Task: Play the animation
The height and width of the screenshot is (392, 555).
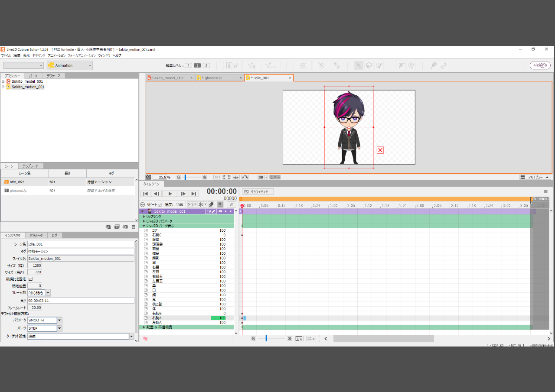Action: tap(170, 194)
